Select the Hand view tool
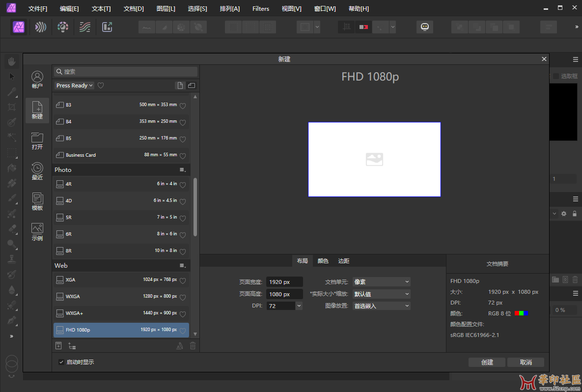The height and width of the screenshot is (392, 582). click(11, 61)
